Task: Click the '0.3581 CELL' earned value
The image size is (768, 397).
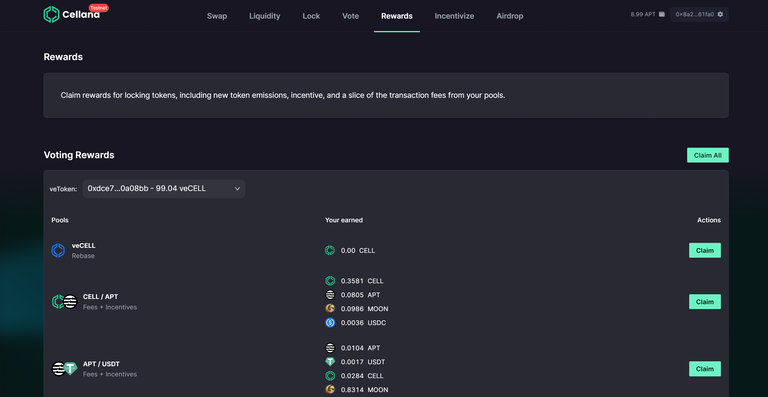Action: point(362,281)
